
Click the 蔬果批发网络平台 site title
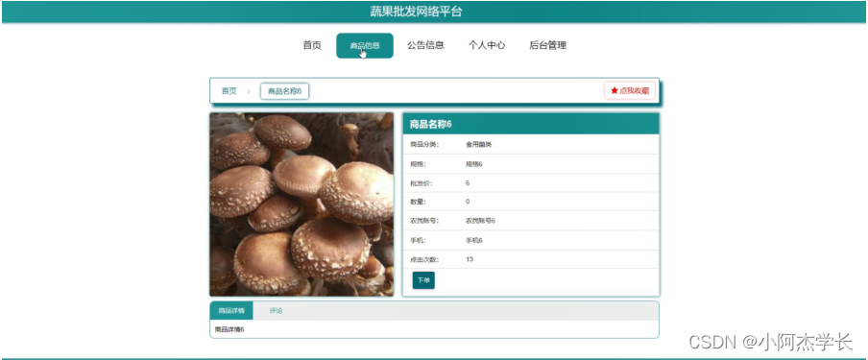pos(416,12)
